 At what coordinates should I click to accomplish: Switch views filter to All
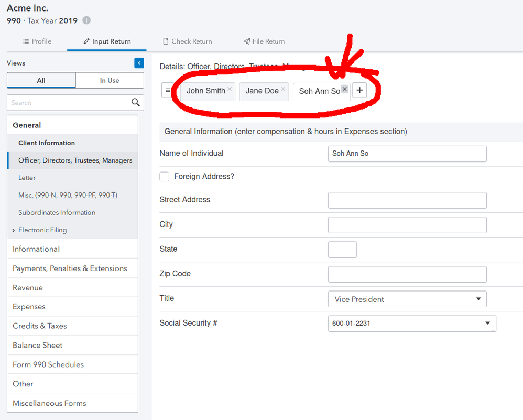pos(41,80)
